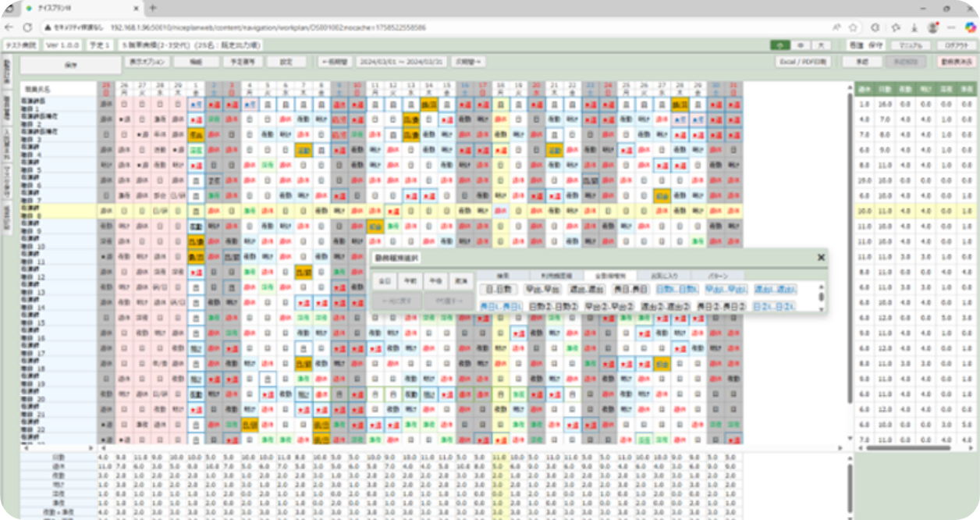Viewport: 980px width, 520px height.
Task: Go to the next period button
Action: (x=469, y=61)
